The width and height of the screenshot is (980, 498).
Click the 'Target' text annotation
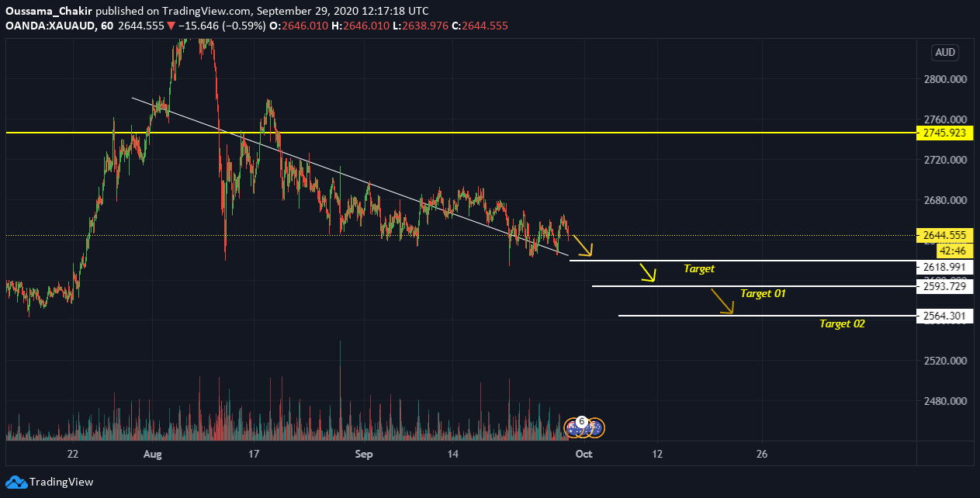click(699, 269)
